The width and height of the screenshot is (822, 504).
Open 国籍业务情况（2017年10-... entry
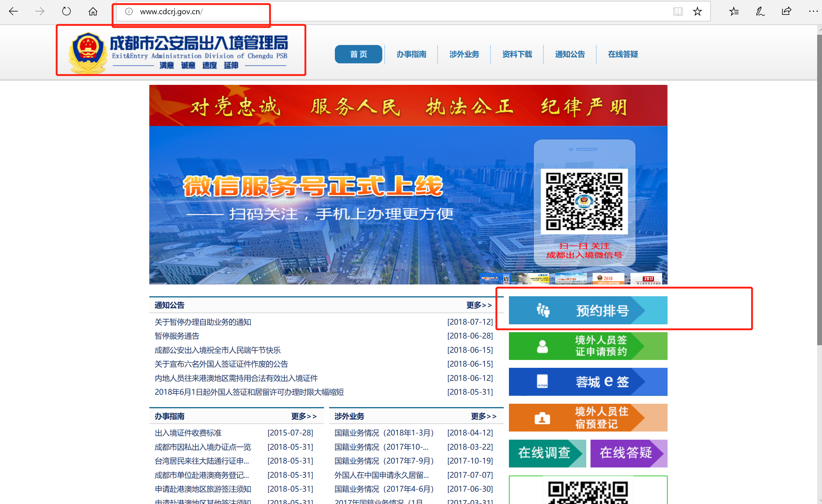[x=382, y=447]
